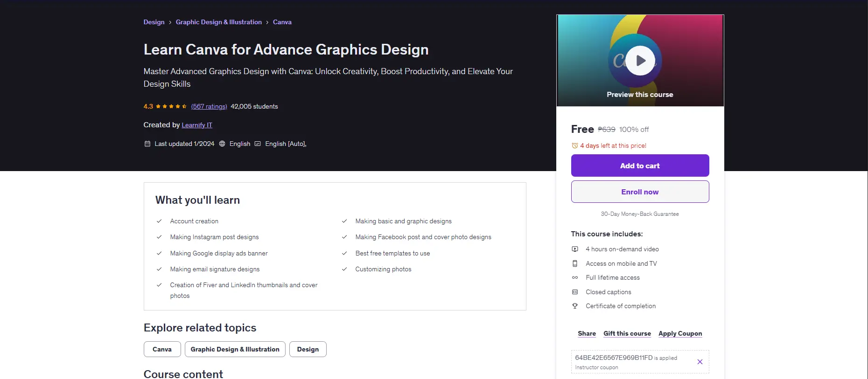Open Graphic Design & Illustration breadcrumb
868x379 pixels.
coord(219,22)
